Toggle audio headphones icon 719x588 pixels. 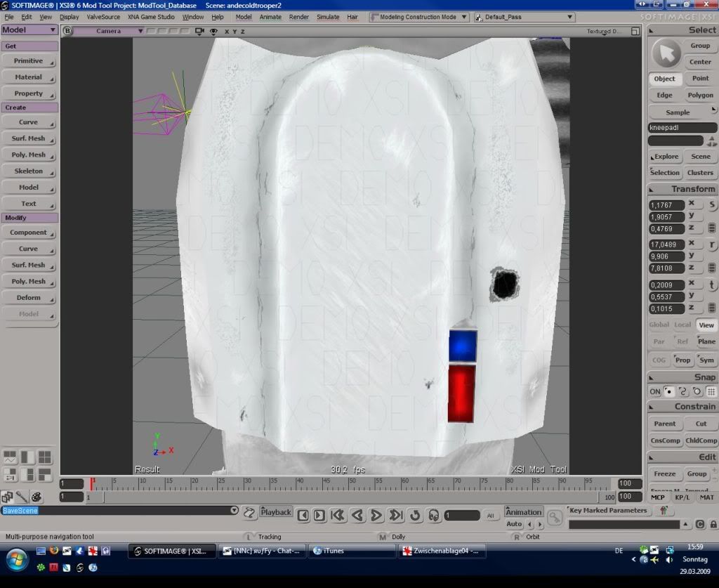pos(434,516)
